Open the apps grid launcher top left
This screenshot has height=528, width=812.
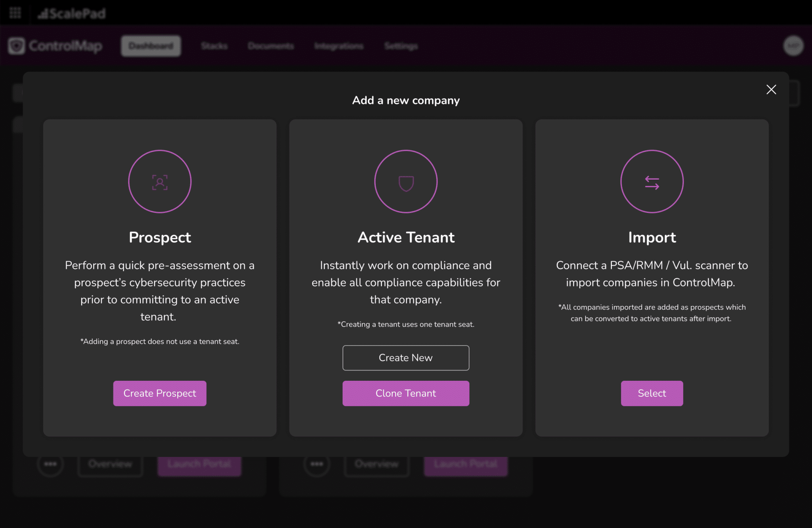[15, 13]
